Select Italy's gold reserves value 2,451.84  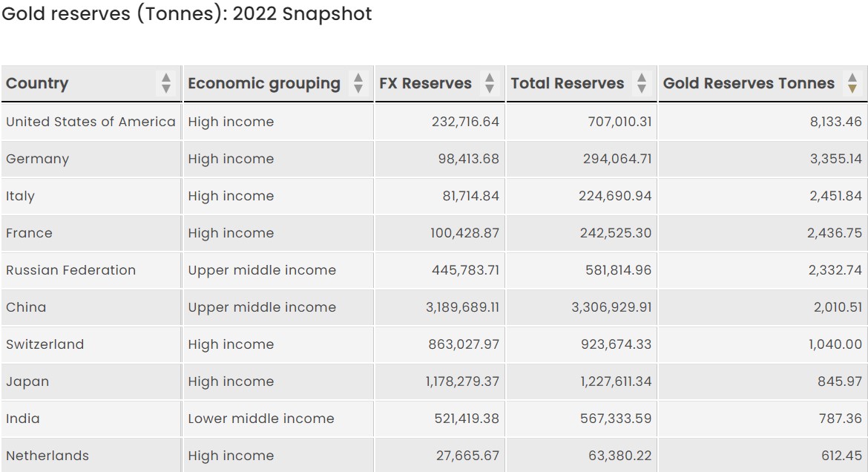(835, 196)
